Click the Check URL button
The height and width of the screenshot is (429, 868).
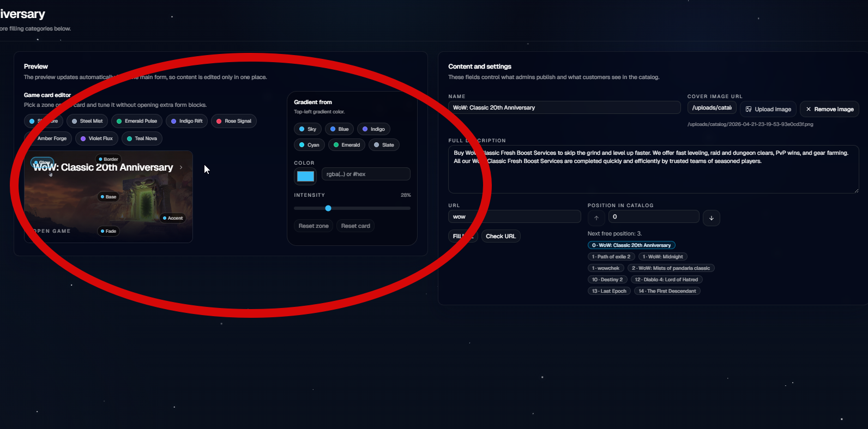coord(501,236)
